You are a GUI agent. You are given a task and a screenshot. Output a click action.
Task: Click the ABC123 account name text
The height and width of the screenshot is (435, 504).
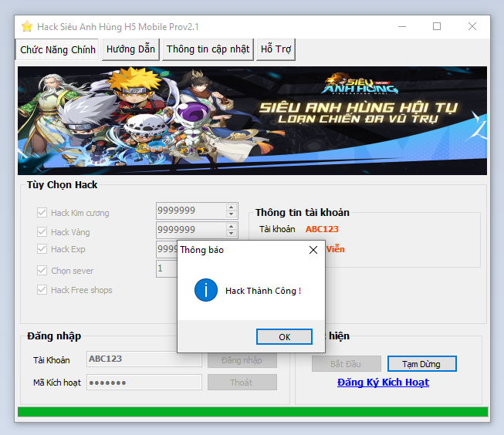pyautogui.click(x=322, y=229)
